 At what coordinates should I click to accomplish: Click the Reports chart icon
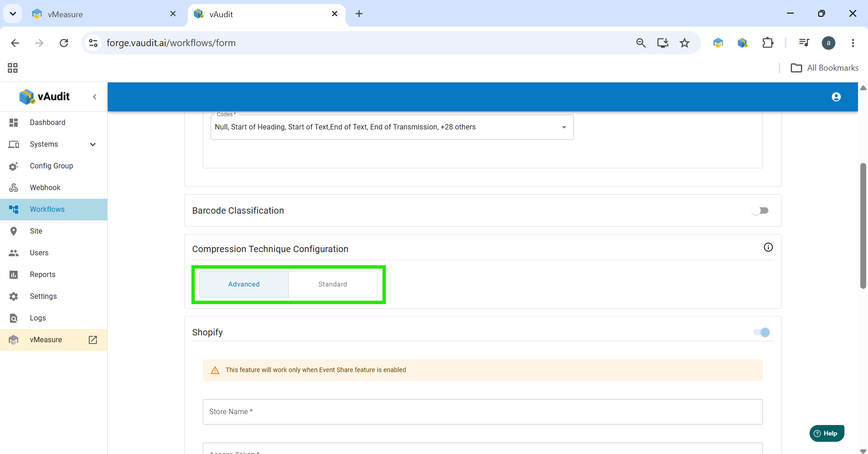point(14,275)
